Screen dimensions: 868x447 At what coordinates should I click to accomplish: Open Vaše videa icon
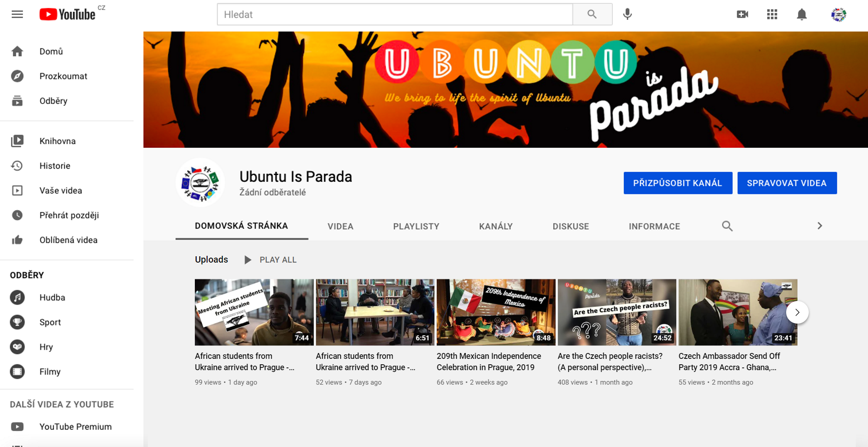pos(17,190)
